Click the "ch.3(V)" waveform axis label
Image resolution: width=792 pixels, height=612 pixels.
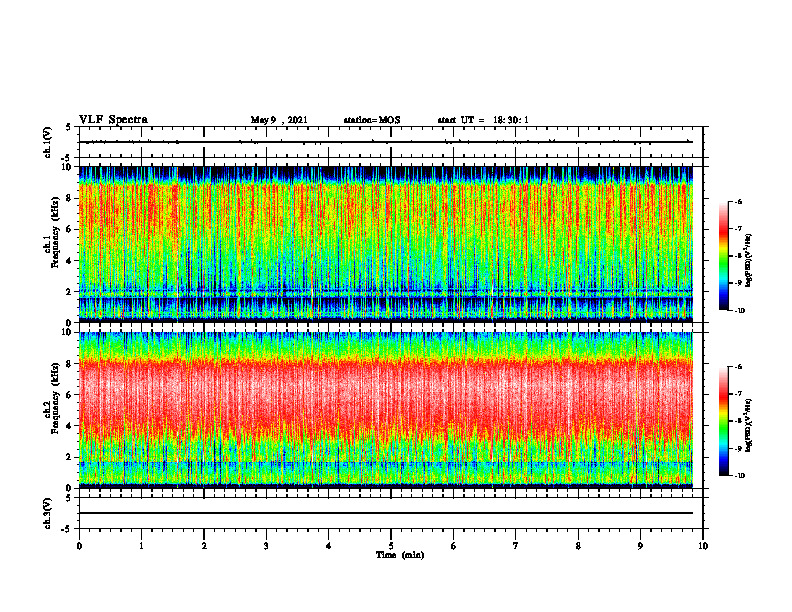coord(48,513)
